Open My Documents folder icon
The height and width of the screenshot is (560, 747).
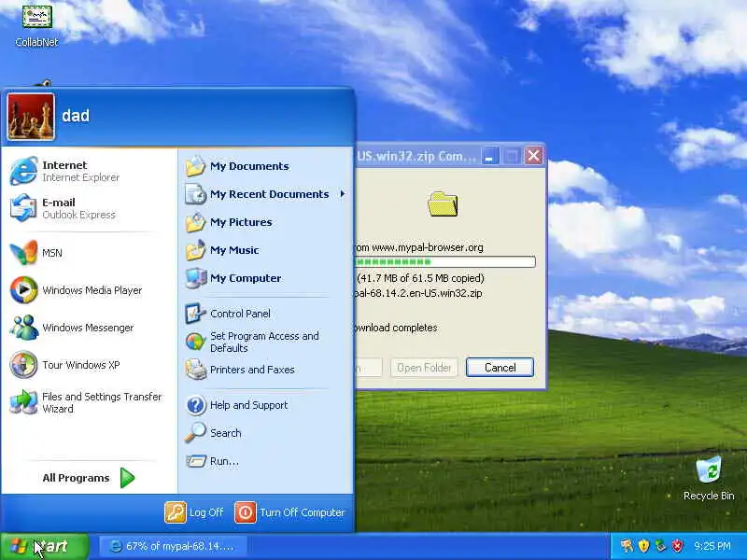coord(195,166)
